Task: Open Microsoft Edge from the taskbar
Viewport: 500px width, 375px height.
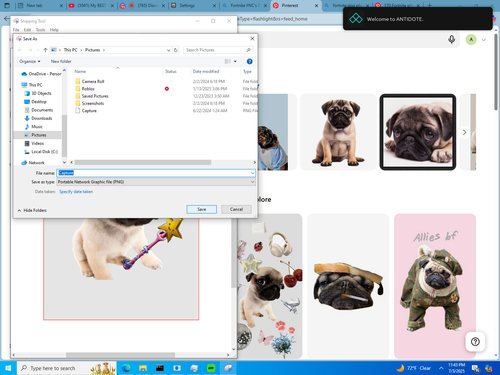Action: click(x=126, y=368)
